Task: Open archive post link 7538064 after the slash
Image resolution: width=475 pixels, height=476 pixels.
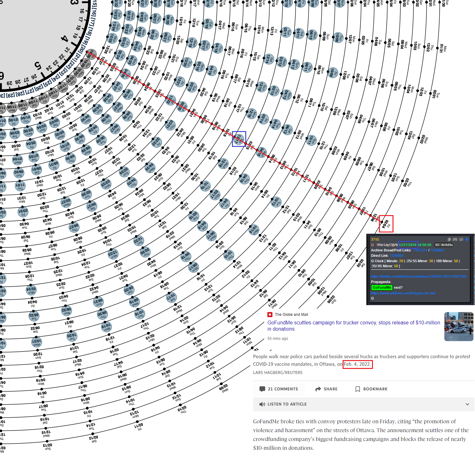Action: tap(437, 250)
